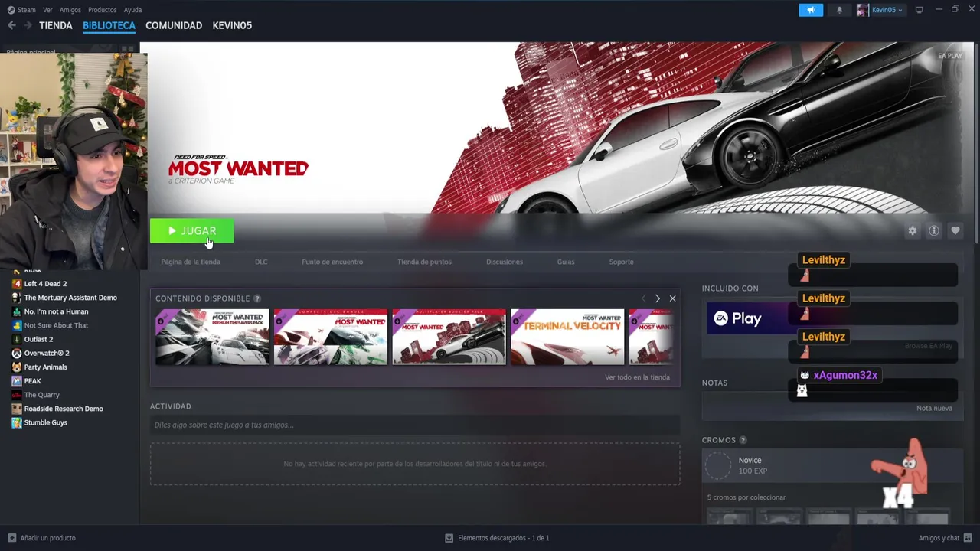Viewport: 980px width, 551px height.
Task: Select The Mortuary Assistant Demo
Action: pos(69,298)
